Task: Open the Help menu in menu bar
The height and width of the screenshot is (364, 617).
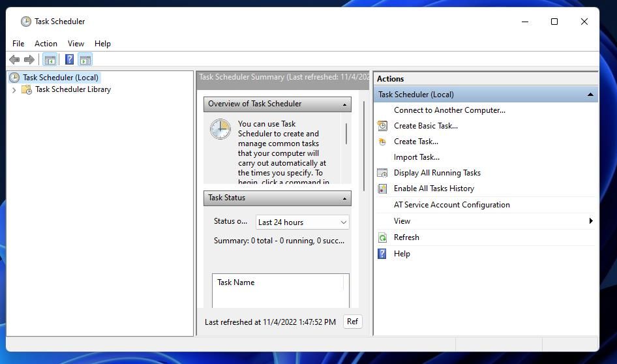Action: pos(102,44)
